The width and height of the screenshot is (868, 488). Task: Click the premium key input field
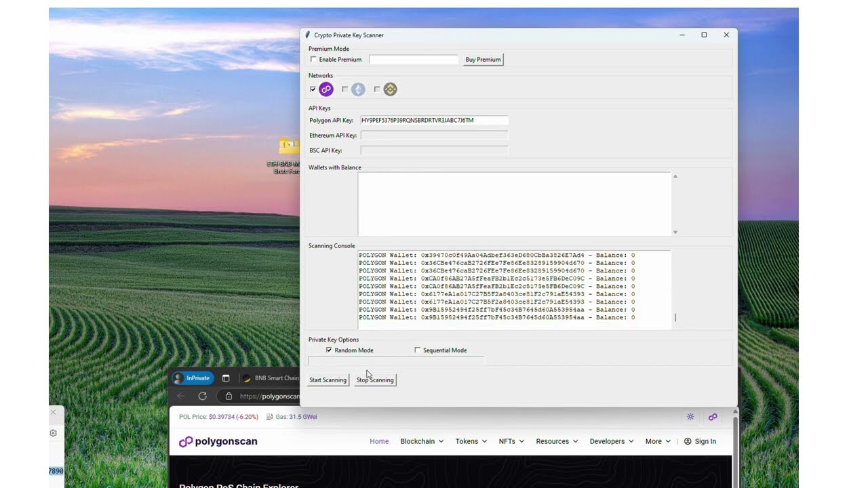[414, 60]
